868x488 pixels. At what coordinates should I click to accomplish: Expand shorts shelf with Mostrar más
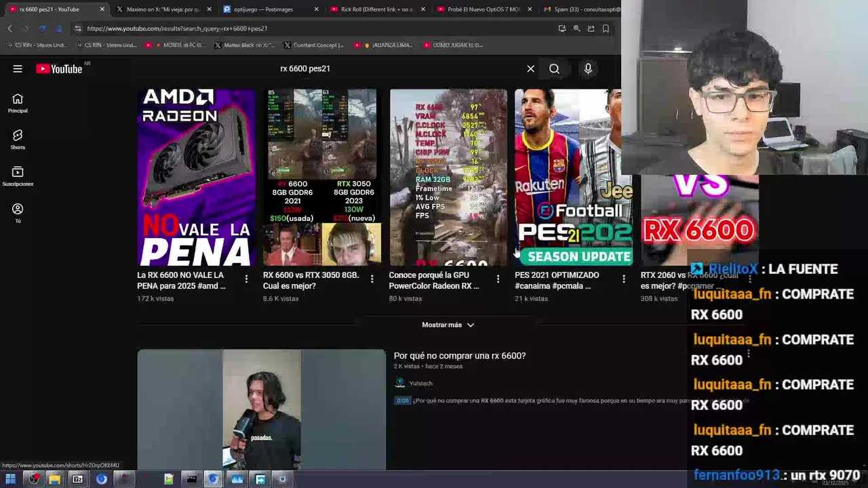click(x=448, y=325)
